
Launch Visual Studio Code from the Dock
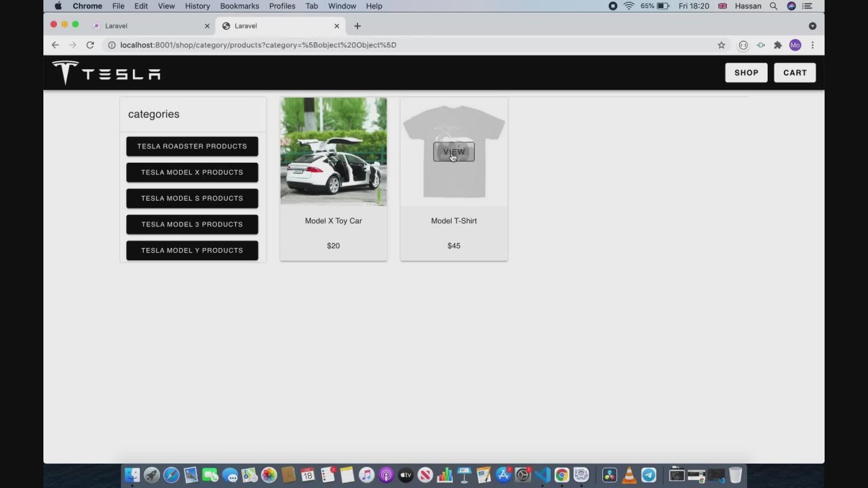(542, 475)
